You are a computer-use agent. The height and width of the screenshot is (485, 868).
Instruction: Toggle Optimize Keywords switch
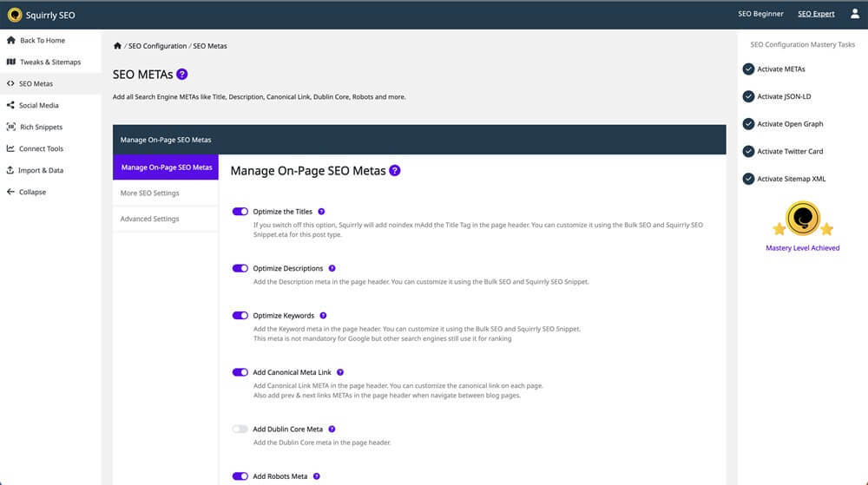[x=240, y=315]
